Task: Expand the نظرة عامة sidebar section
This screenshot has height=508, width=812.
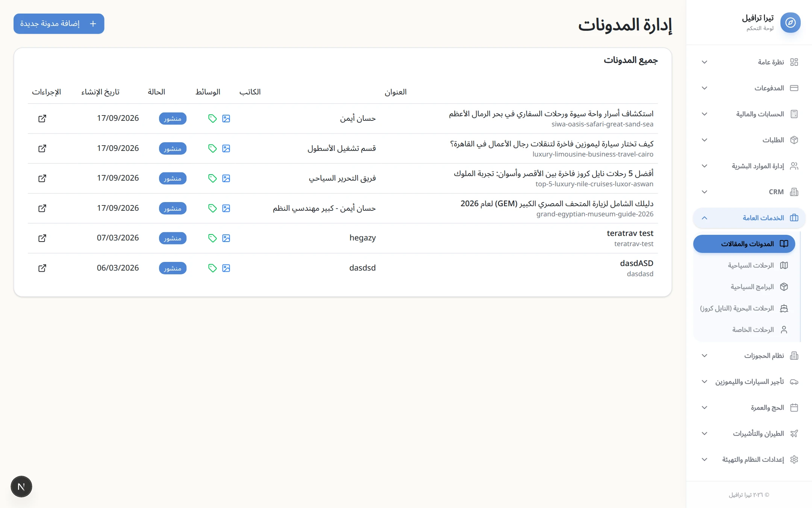Action: tap(749, 62)
